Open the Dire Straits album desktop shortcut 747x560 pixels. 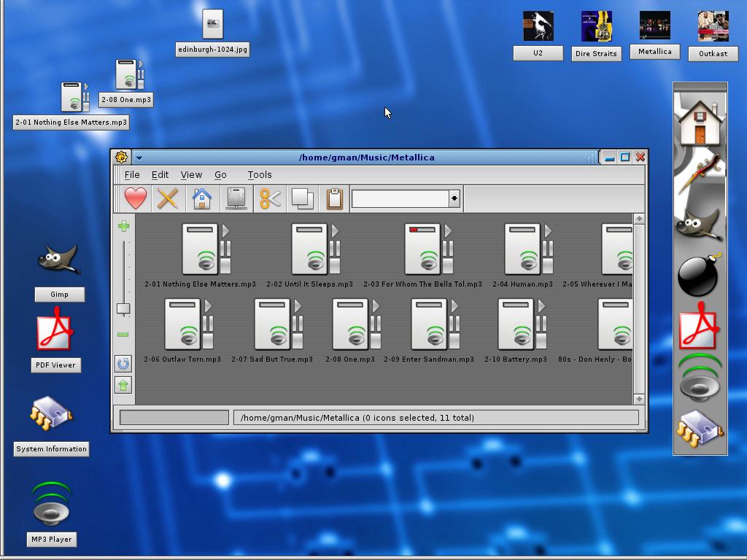(x=596, y=27)
